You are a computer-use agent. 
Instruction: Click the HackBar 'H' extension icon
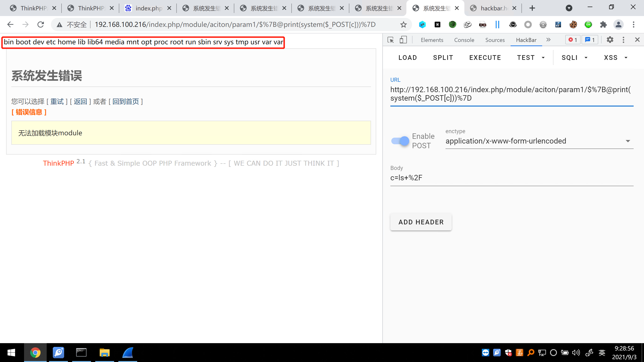(438, 25)
